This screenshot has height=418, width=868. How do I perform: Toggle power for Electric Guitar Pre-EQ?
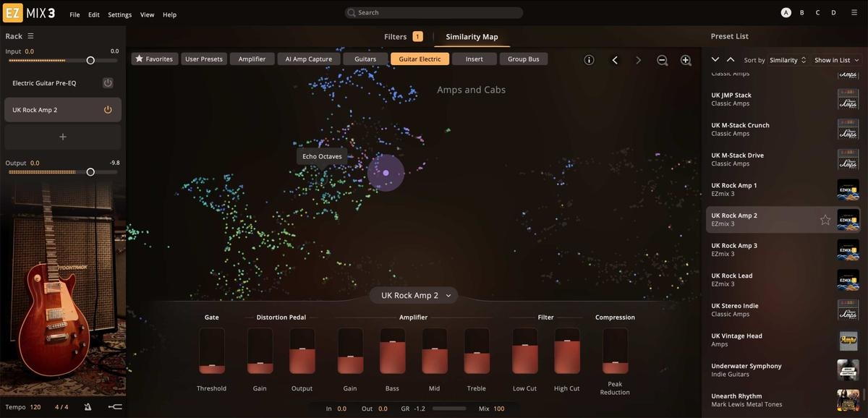tap(108, 83)
